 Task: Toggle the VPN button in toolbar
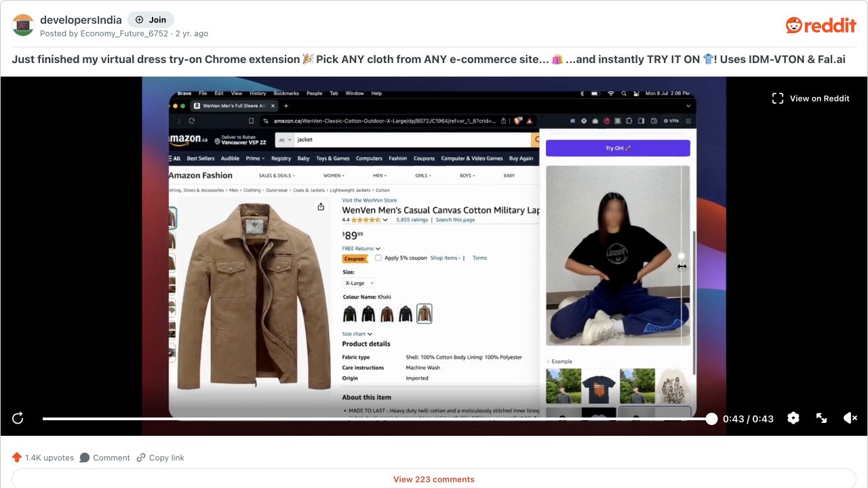[x=671, y=121]
